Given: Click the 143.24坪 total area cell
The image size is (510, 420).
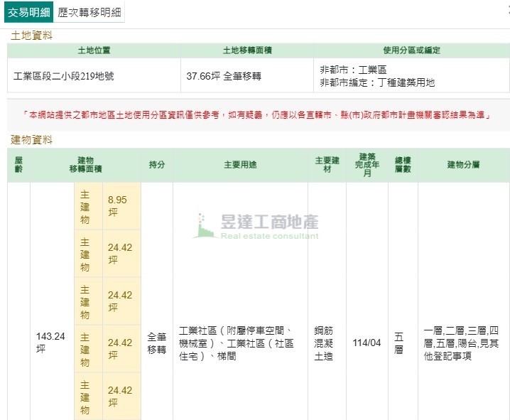Looking at the screenshot, I should point(51,342).
